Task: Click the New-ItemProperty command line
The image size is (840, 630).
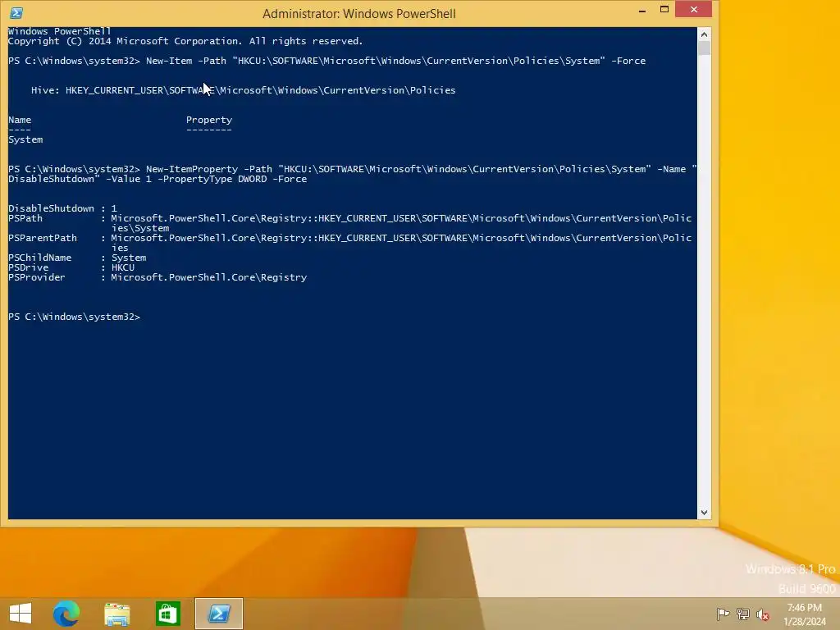Action: (x=353, y=174)
